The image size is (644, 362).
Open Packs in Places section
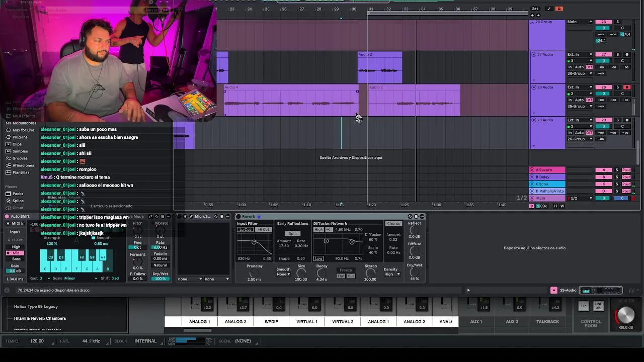pyautogui.click(x=18, y=194)
